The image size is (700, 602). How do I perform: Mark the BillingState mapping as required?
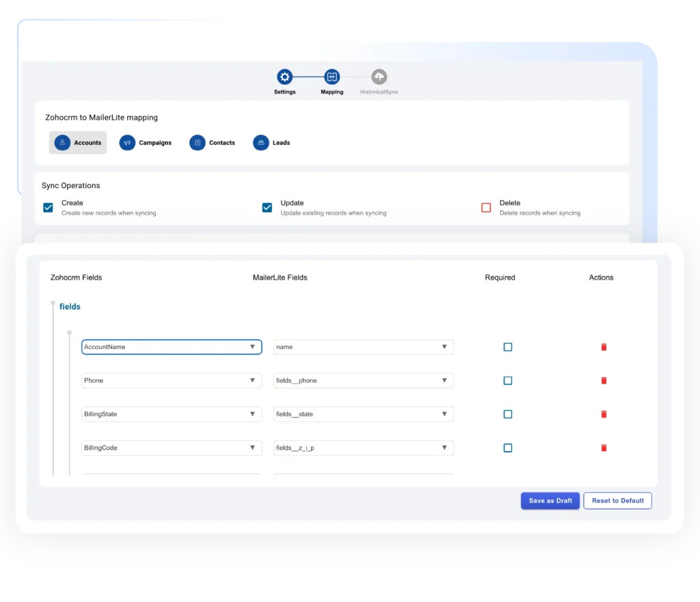coord(507,414)
